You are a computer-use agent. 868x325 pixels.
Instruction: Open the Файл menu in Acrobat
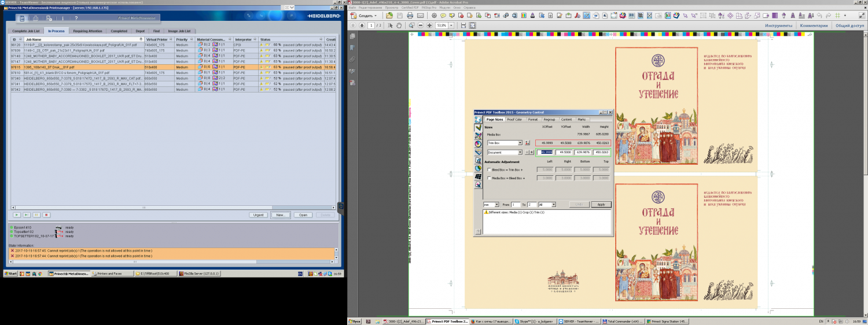pos(352,8)
